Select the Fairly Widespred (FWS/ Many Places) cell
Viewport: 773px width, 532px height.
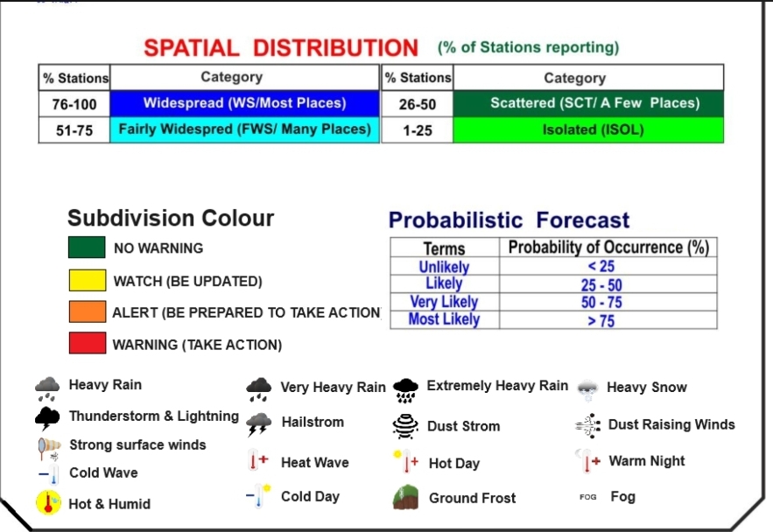(245, 130)
